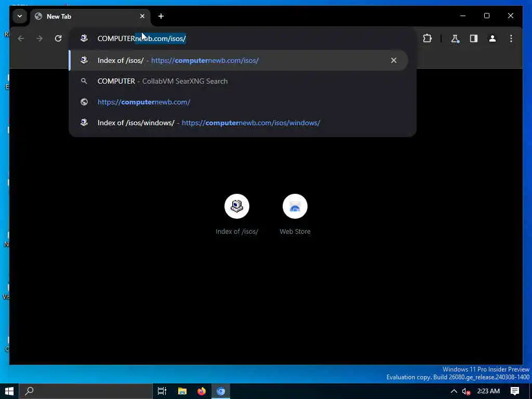Show hidden system tray icons

(x=454, y=391)
